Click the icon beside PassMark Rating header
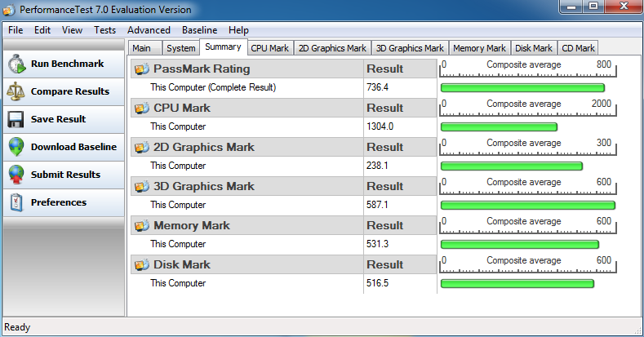Viewport: 644px width, 337px height. 140,69
